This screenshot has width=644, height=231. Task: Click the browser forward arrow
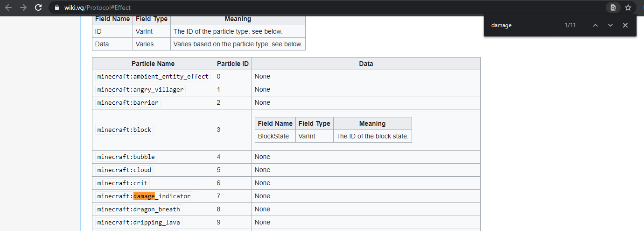coord(23,7)
